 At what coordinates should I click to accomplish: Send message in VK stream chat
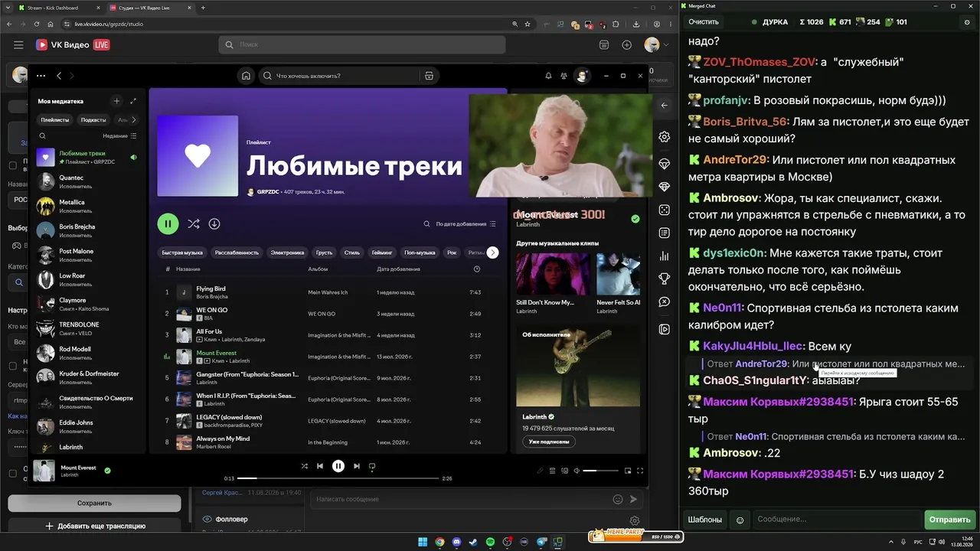click(x=633, y=499)
